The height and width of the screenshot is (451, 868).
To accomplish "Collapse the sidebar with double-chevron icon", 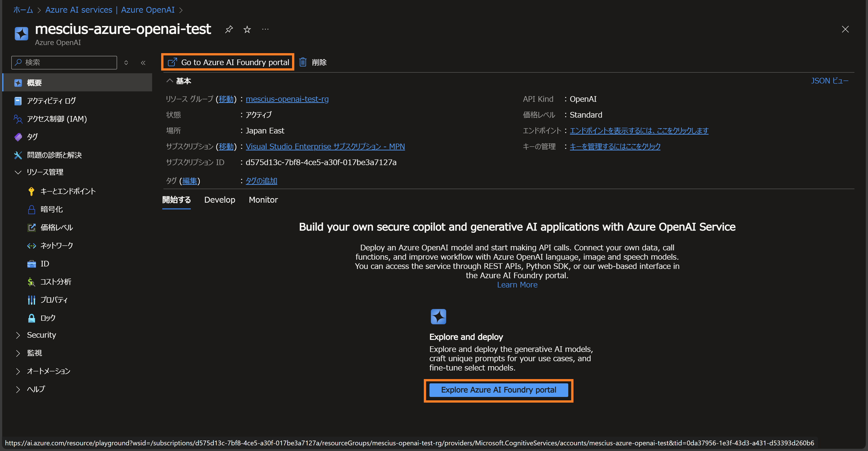I will pyautogui.click(x=143, y=63).
